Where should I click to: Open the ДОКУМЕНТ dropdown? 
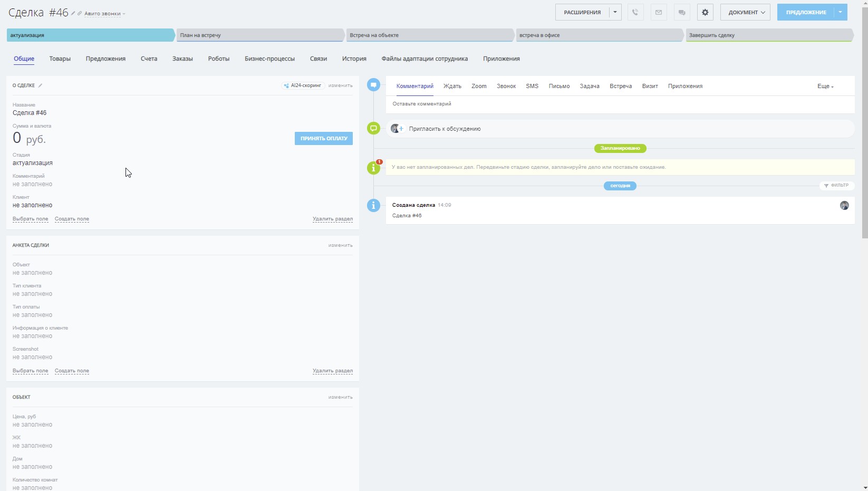click(x=745, y=12)
